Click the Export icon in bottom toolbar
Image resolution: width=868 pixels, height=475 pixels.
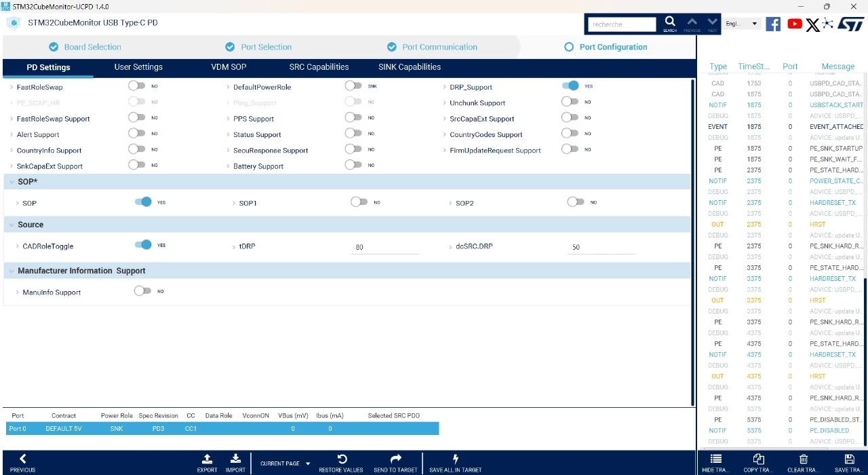pyautogui.click(x=208, y=459)
